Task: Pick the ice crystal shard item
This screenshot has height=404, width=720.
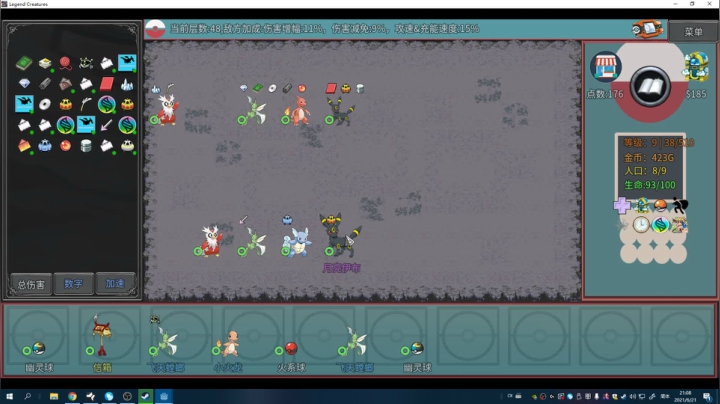Action: [x=127, y=84]
